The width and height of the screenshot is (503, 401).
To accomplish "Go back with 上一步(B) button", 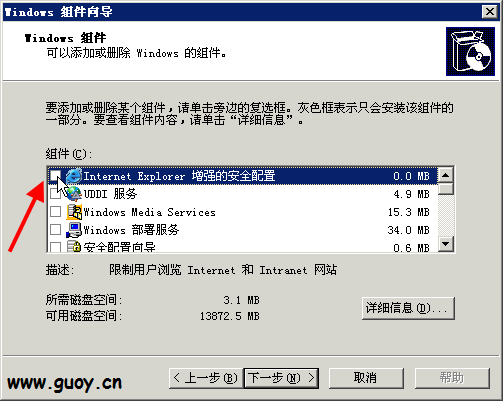I will (x=206, y=378).
